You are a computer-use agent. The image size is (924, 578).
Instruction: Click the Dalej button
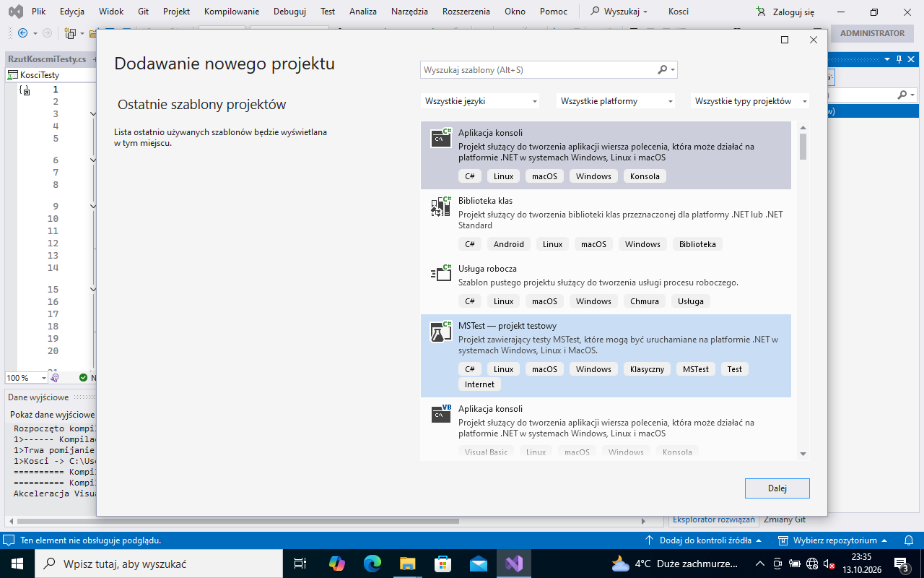(777, 488)
